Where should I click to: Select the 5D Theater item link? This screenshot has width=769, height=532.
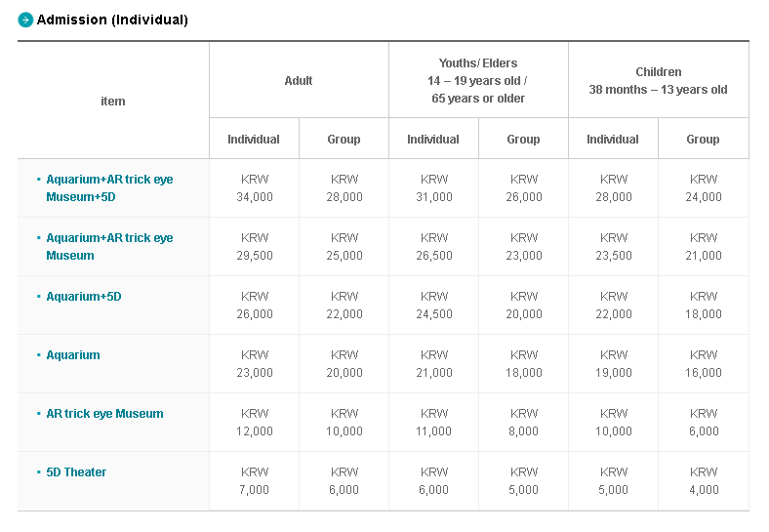pos(76,472)
